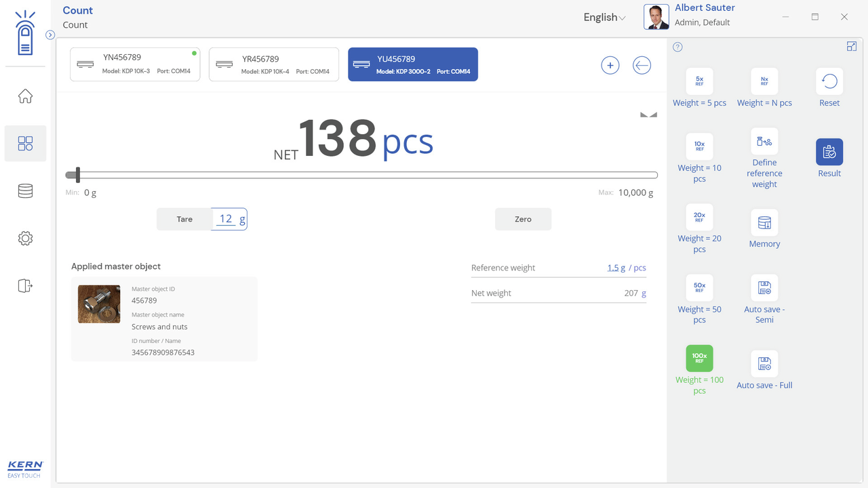The image size is (868, 488).
Task: Open the English language dropdown
Action: click(604, 18)
